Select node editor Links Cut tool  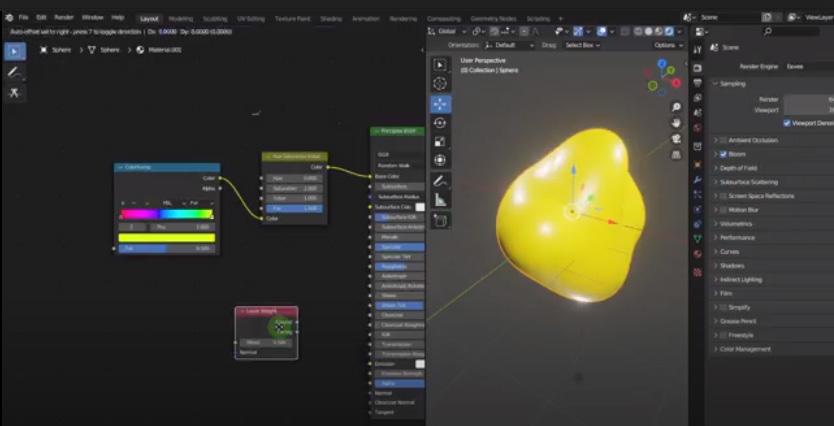(14, 93)
